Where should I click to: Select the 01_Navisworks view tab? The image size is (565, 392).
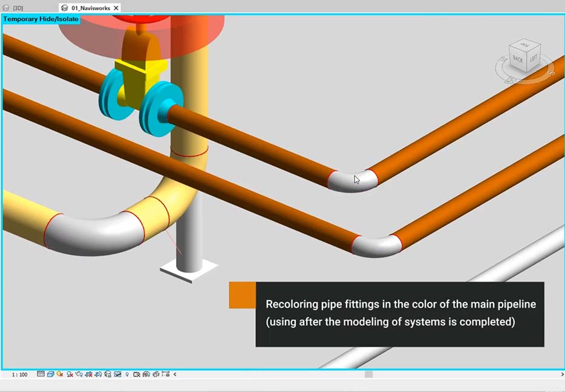click(89, 8)
